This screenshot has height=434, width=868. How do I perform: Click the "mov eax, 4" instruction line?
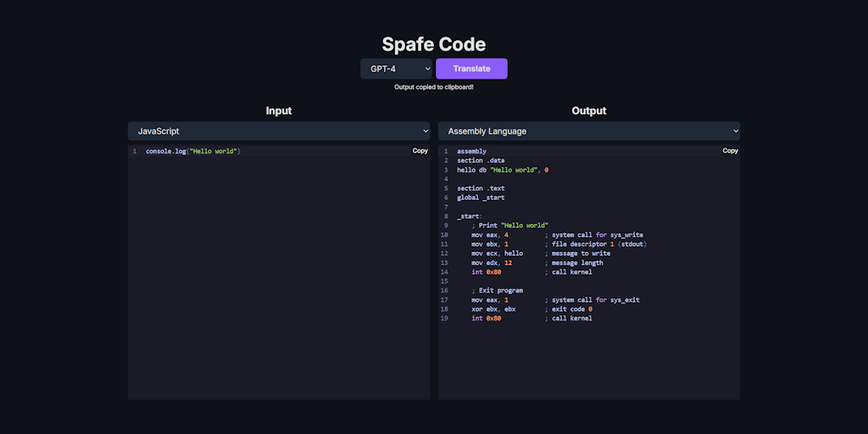pyautogui.click(x=491, y=235)
